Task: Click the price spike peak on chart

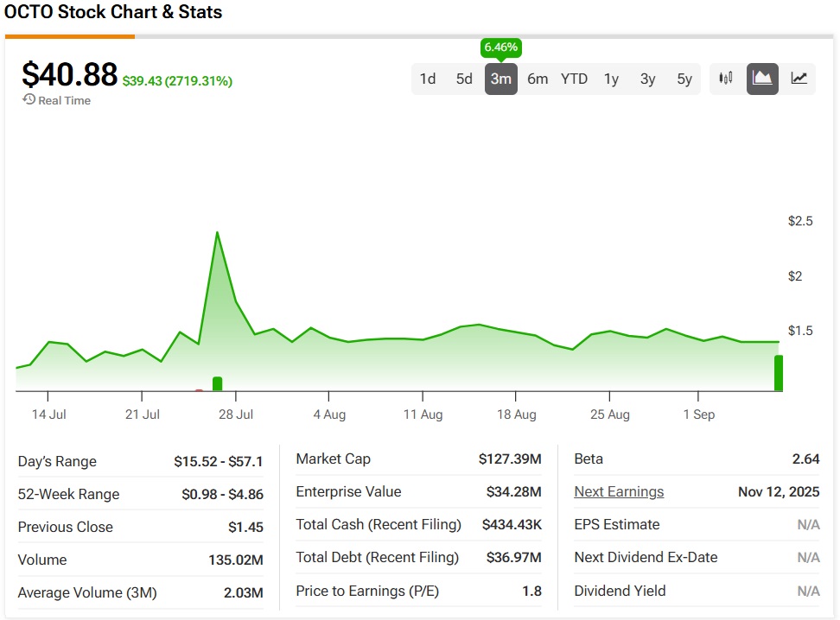Action: tap(217, 232)
